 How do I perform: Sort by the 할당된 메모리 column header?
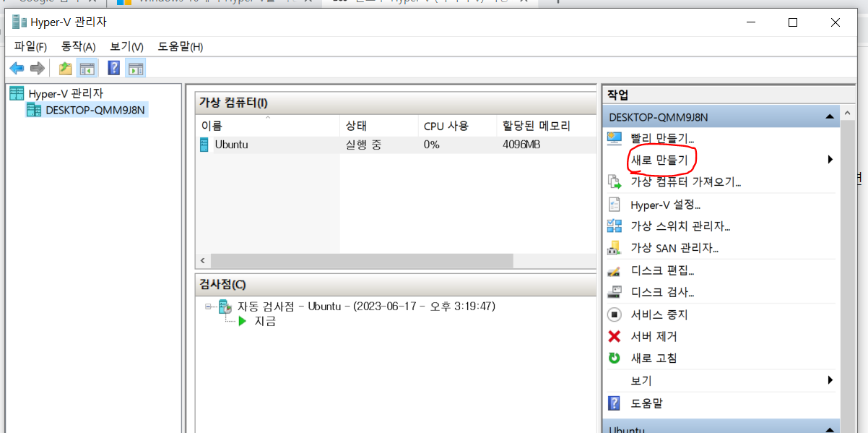coord(547,126)
